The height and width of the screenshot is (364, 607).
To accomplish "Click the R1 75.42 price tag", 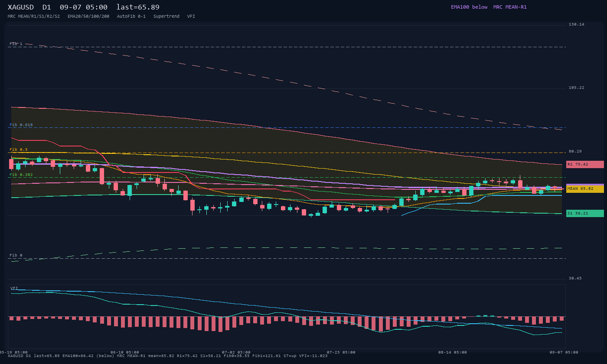I will click(585, 164).
